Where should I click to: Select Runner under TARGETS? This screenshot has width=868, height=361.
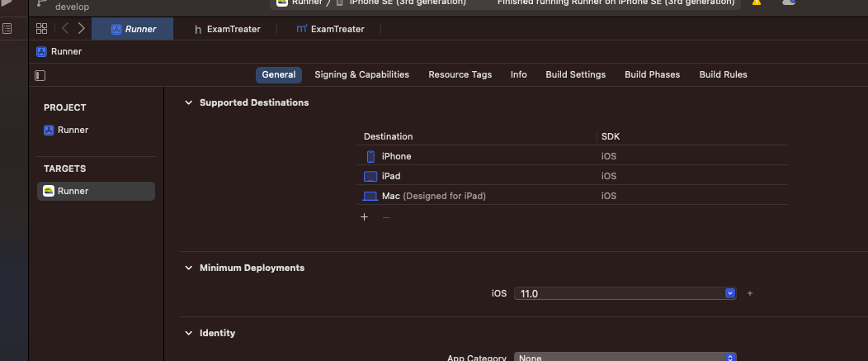click(96, 192)
